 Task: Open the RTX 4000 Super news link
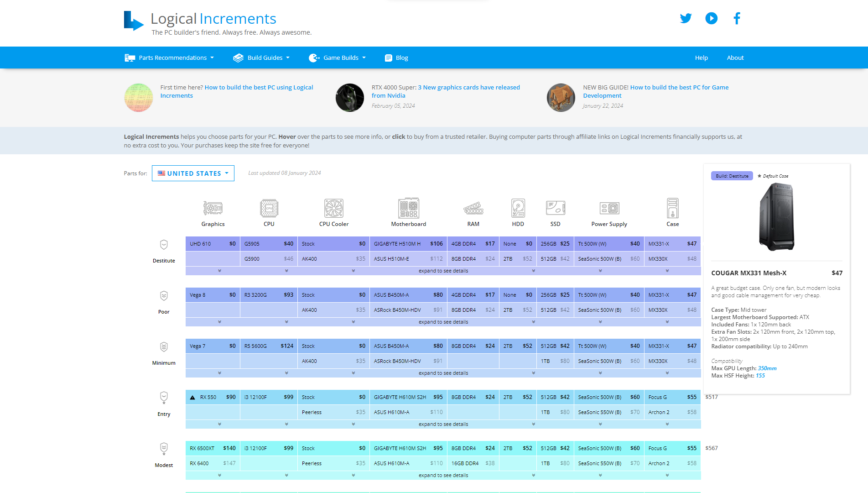[x=468, y=88]
